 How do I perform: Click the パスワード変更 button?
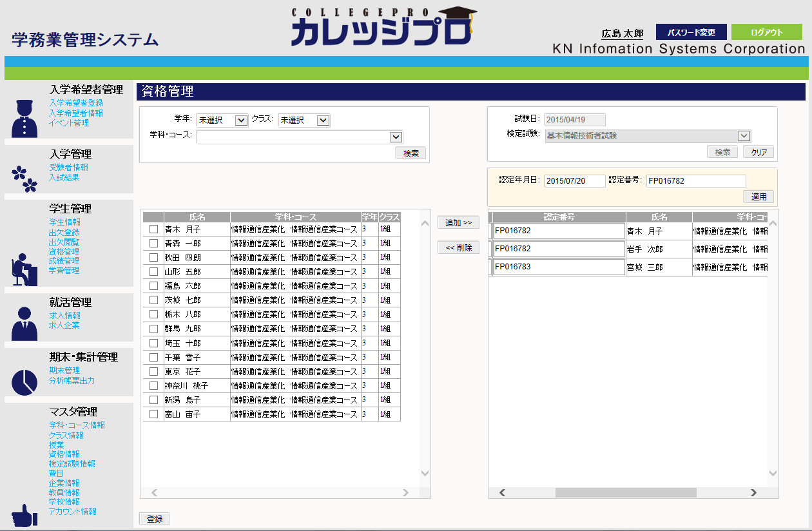[691, 32]
